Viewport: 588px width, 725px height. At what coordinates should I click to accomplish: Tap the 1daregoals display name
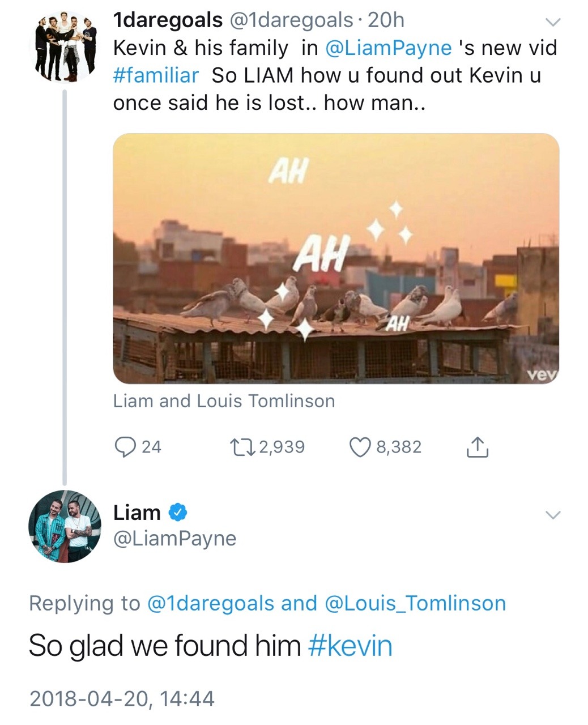[168, 20]
